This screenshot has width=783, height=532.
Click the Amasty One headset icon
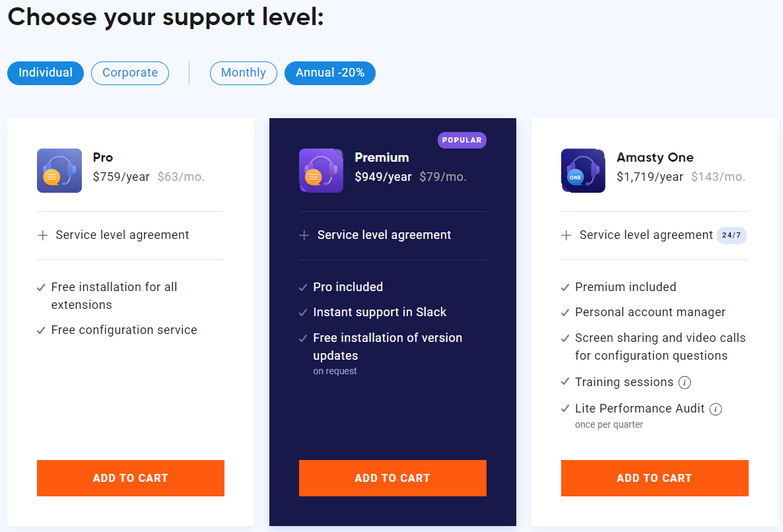[583, 171]
